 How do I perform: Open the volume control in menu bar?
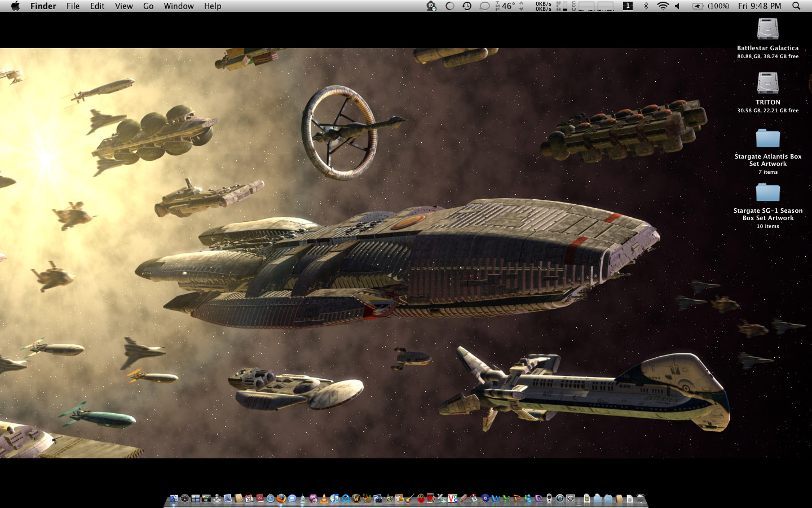[677, 6]
